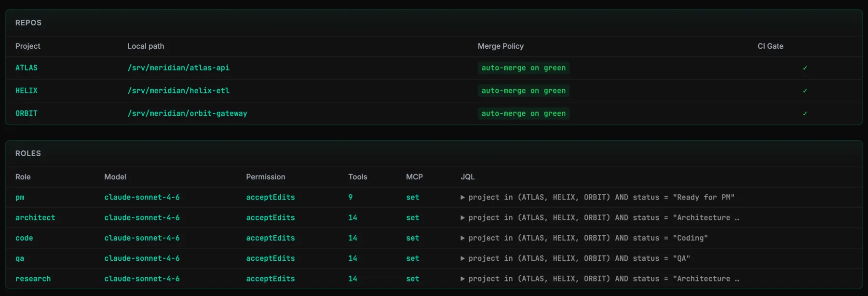Click the JQL column header
Screen dimensions: 868x296
coord(468,177)
